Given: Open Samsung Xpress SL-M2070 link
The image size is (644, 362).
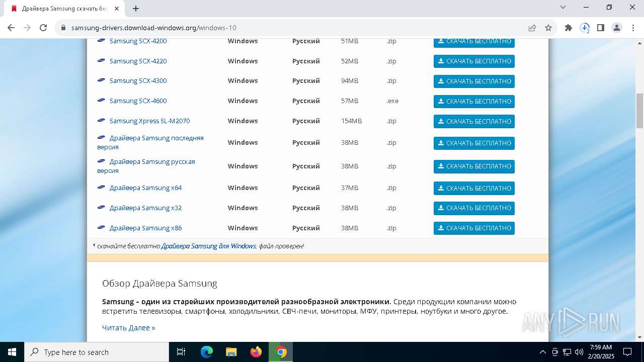Looking at the screenshot, I should pyautogui.click(x=149, y=121).
